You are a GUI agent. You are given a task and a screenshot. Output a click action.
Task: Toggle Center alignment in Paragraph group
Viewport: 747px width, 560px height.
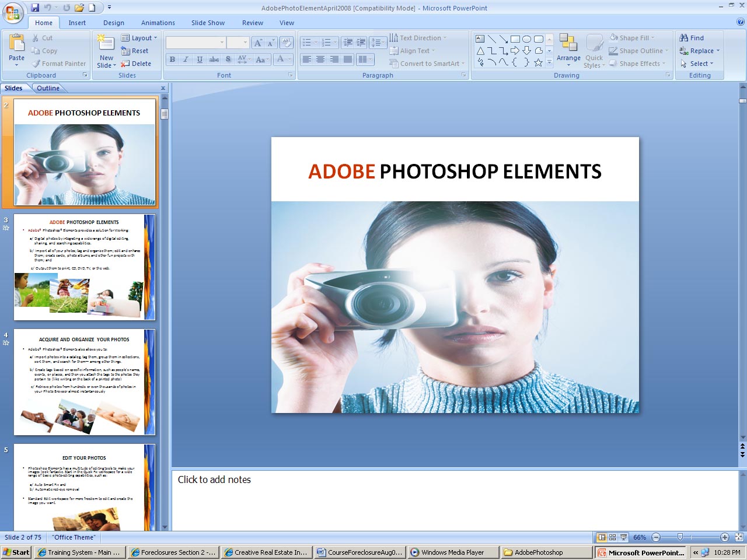click(x=320, y=60)
